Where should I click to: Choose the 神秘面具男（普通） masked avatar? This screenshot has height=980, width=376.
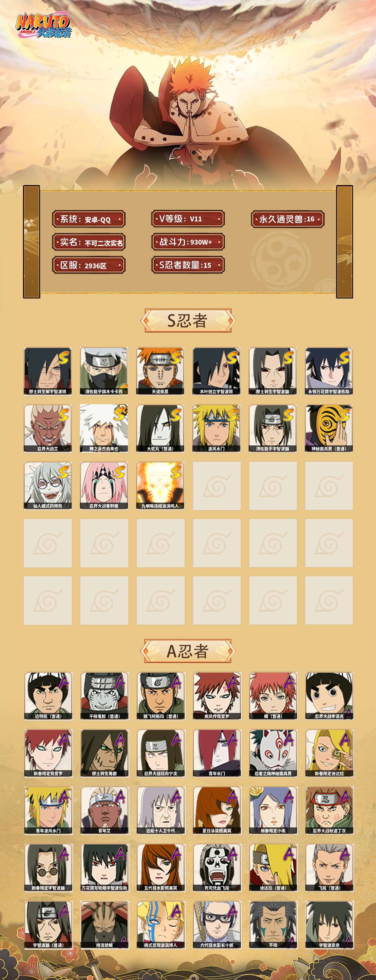(329, 428)
